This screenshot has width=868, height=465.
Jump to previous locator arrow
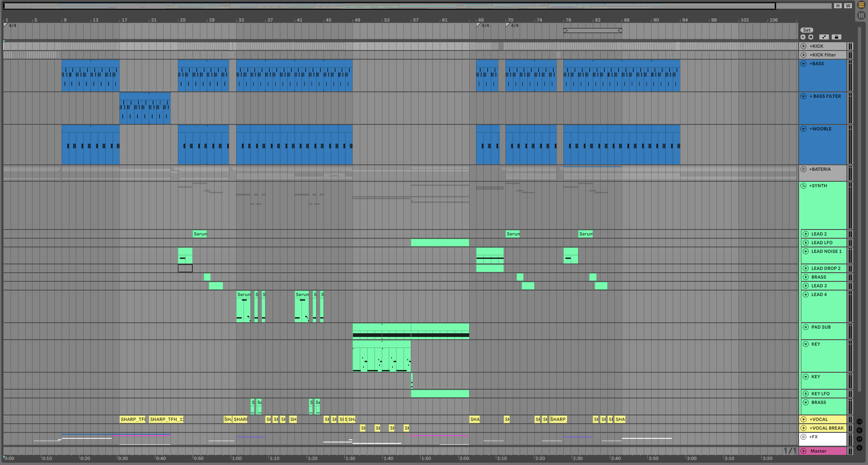[803, 37]
